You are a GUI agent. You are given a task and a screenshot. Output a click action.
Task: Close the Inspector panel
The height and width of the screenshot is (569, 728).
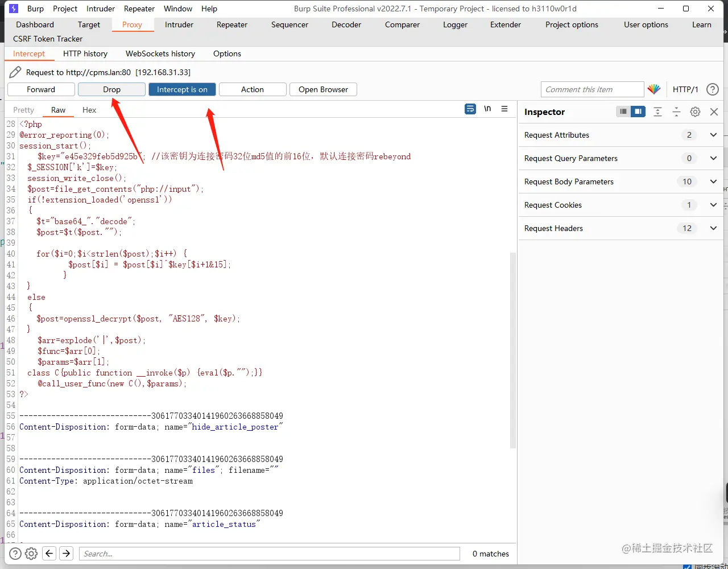714,112
